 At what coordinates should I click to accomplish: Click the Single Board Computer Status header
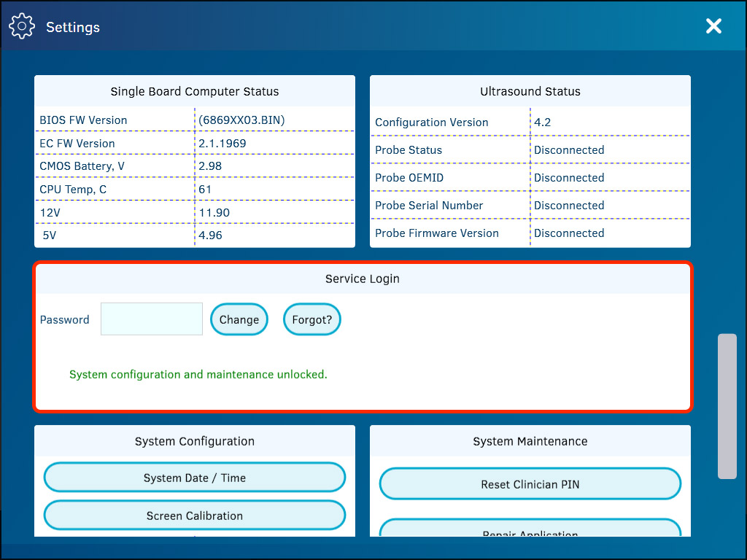(x=194, y=91)
